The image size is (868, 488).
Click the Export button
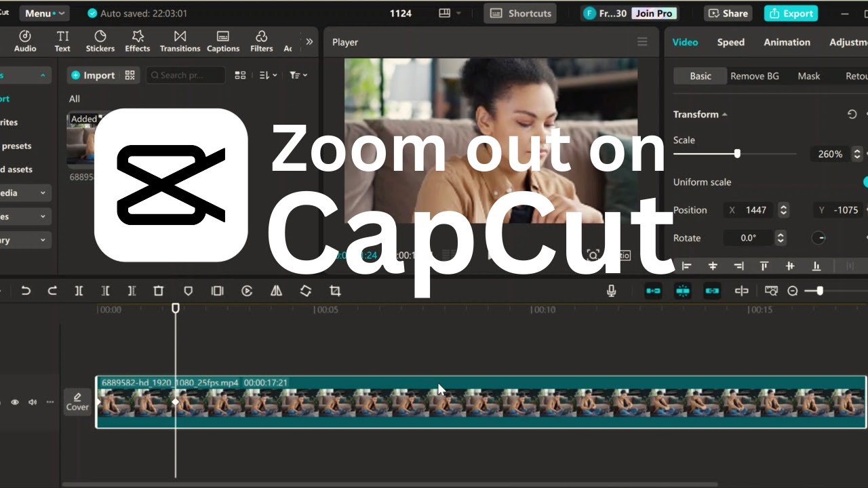[791, 13]
